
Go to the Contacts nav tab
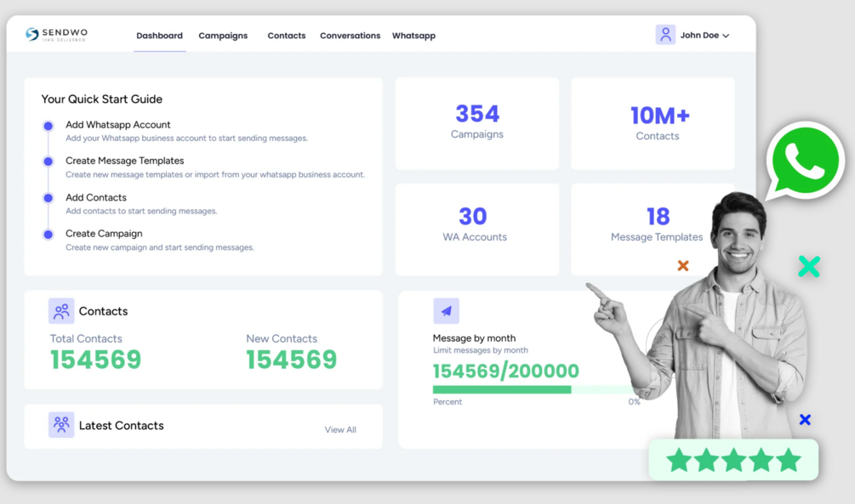(x=286, y=36)
